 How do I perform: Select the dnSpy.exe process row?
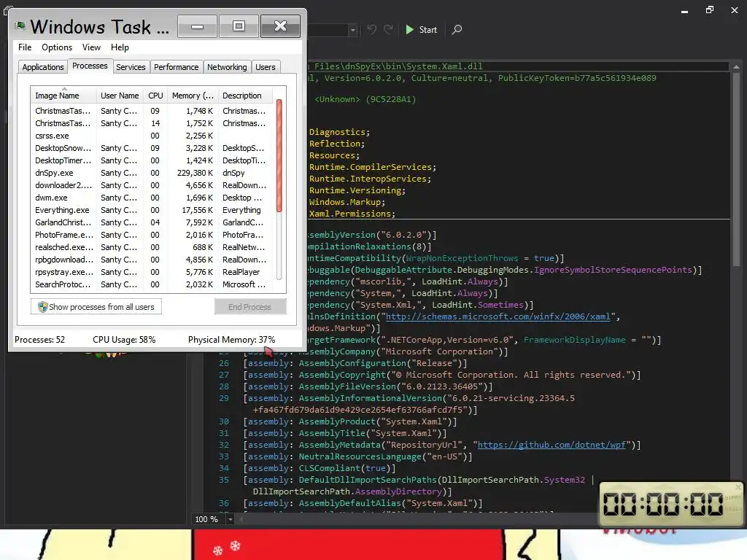152,173
